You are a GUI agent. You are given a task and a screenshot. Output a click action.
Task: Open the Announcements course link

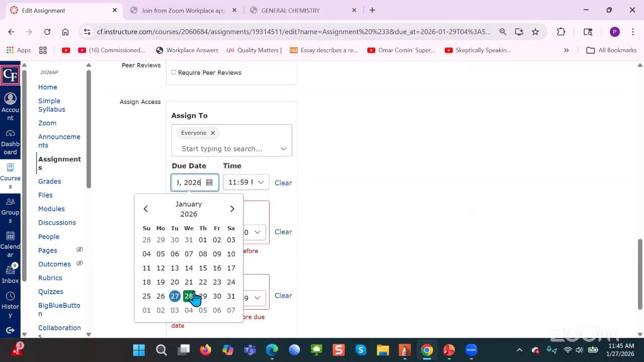coord(59,141)
